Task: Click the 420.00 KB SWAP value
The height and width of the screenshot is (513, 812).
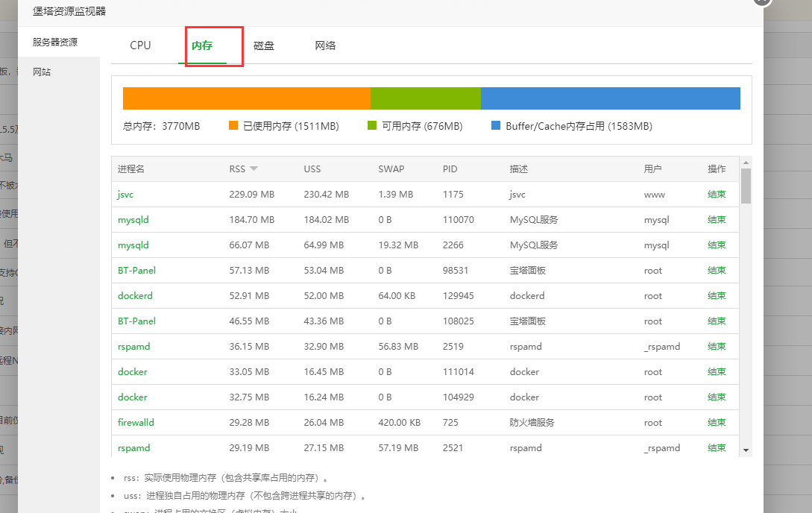Action: click(x=399, y=423)
